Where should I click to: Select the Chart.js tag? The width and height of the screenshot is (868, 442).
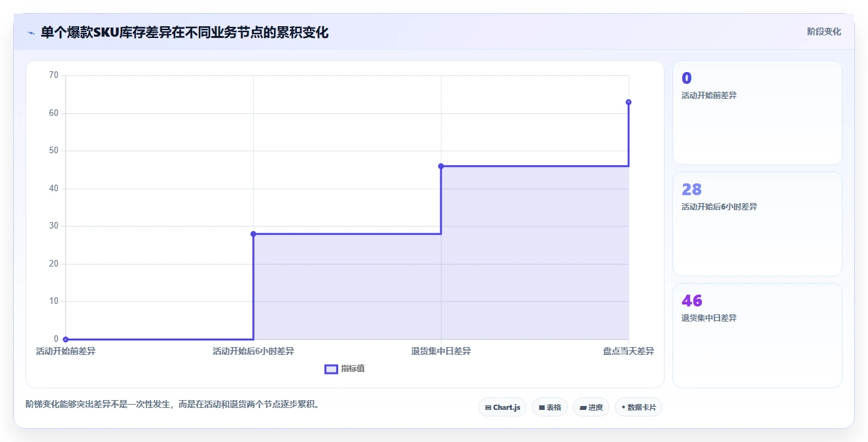502,407
